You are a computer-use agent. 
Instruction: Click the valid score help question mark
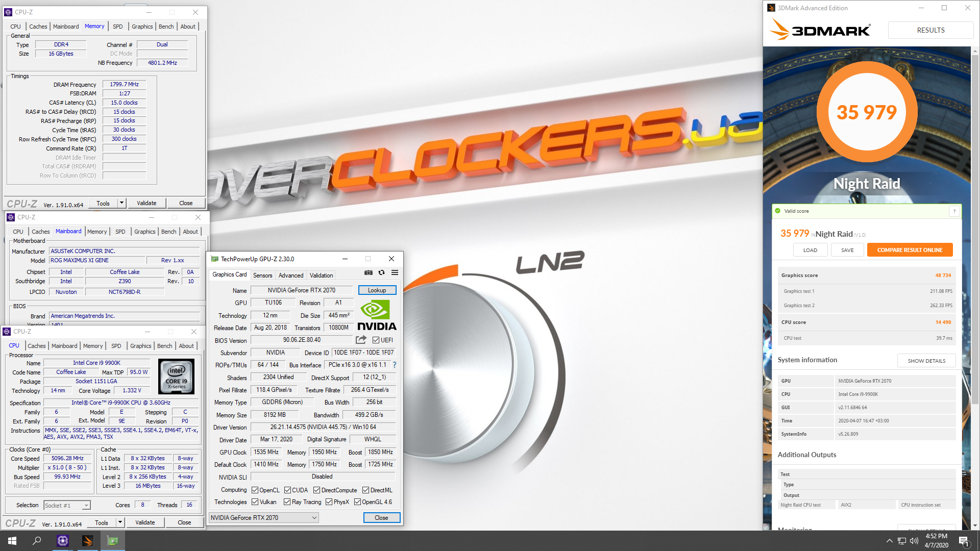pyautogui.click(x=954, y=211)
